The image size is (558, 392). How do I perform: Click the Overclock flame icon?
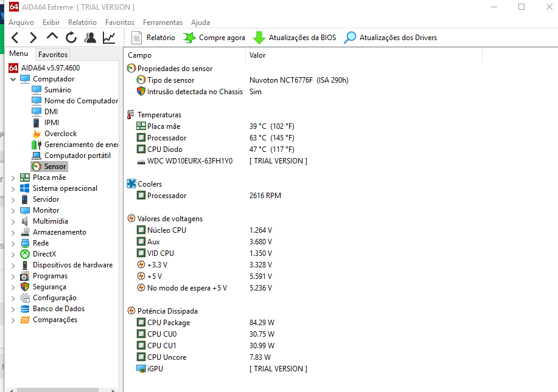coord(37,134)
